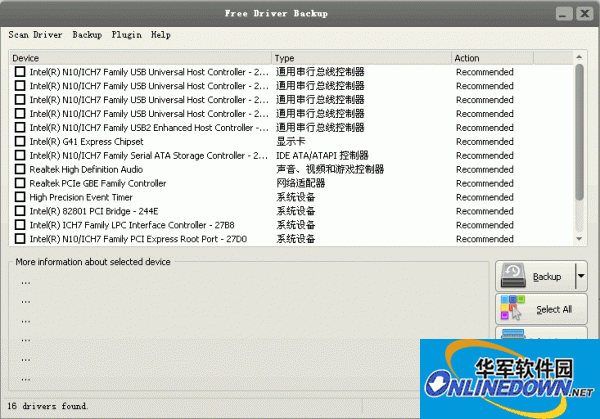Image resolution: width=600 pixels, height=419 pixels.
Task: Click the '网络适配器' type cell
Action: pos(301,183)
